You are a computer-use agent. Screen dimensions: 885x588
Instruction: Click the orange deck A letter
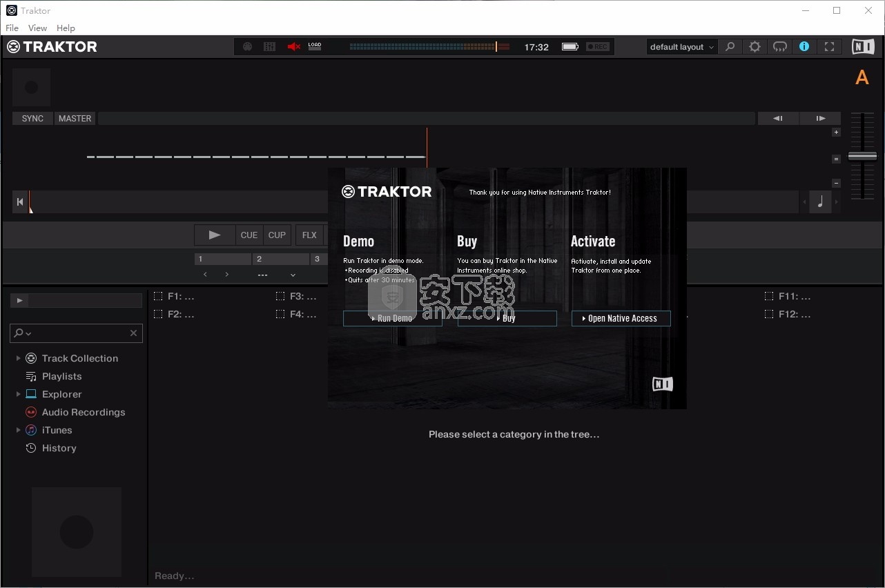point(862,77)
